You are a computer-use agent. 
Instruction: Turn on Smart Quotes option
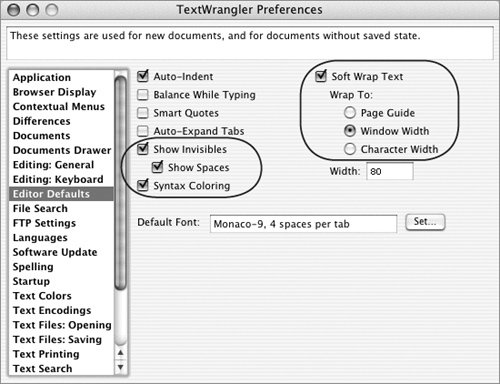(143, 113)
